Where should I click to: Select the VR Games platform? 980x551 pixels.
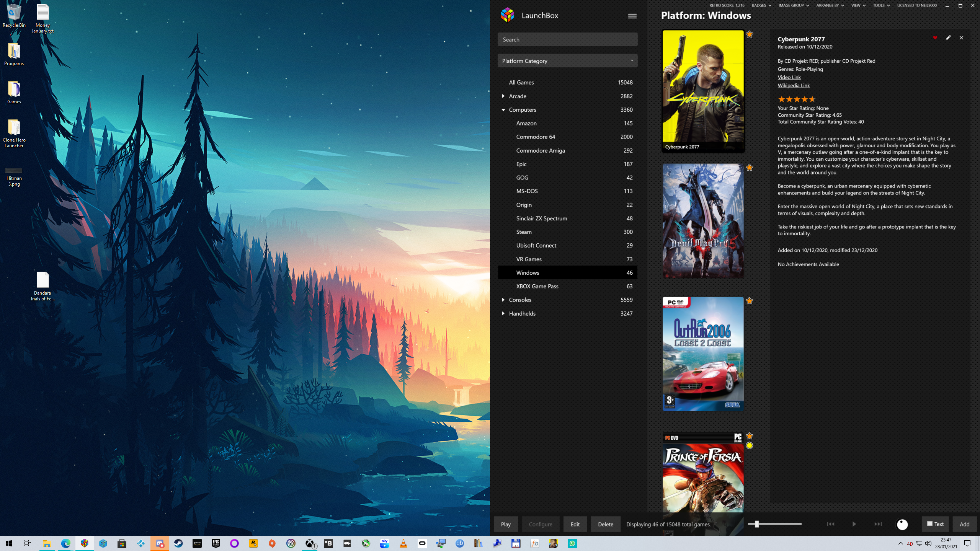[567, 259]
